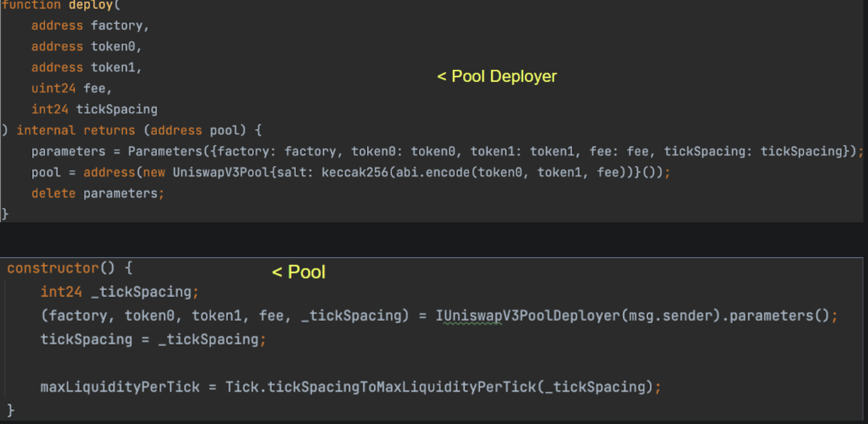Image resolution: width=868 pixels, height=424 pixels.
Task: Click the 'int24 tickSpacing' function parameter
Action: 94,109
